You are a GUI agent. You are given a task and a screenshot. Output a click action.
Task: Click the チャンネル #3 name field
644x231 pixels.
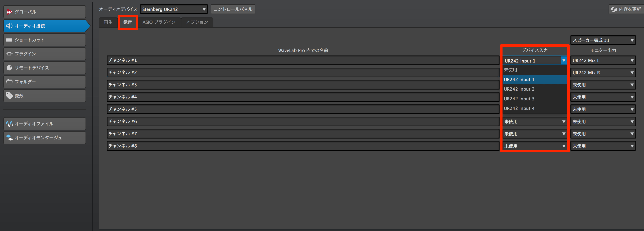[303, 85]
